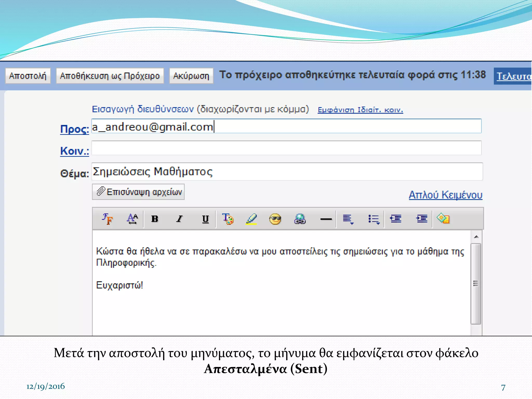
Task: Toggle underline formatting
Action: [205, 219]
